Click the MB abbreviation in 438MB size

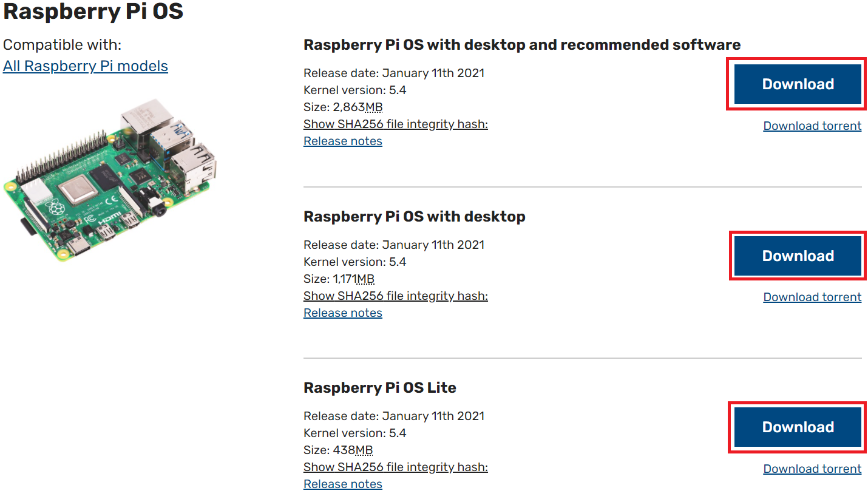(363, 450)
